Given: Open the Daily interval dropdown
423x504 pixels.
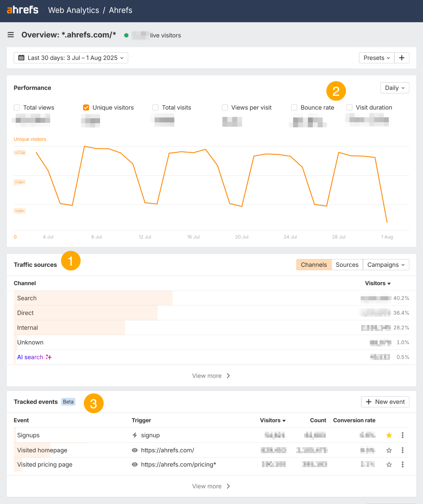Looking at the screenshot, I should [394, 88].
